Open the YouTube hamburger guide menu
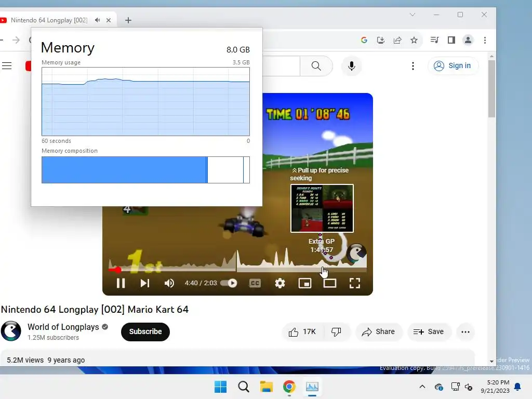This screenshot has width=532, height=399. (x=7, y=66)
